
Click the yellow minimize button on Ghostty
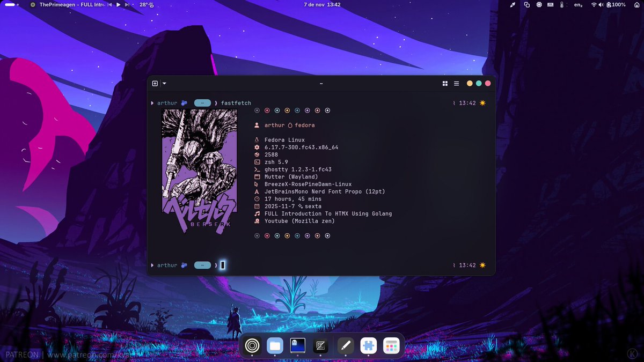point(470,84)
